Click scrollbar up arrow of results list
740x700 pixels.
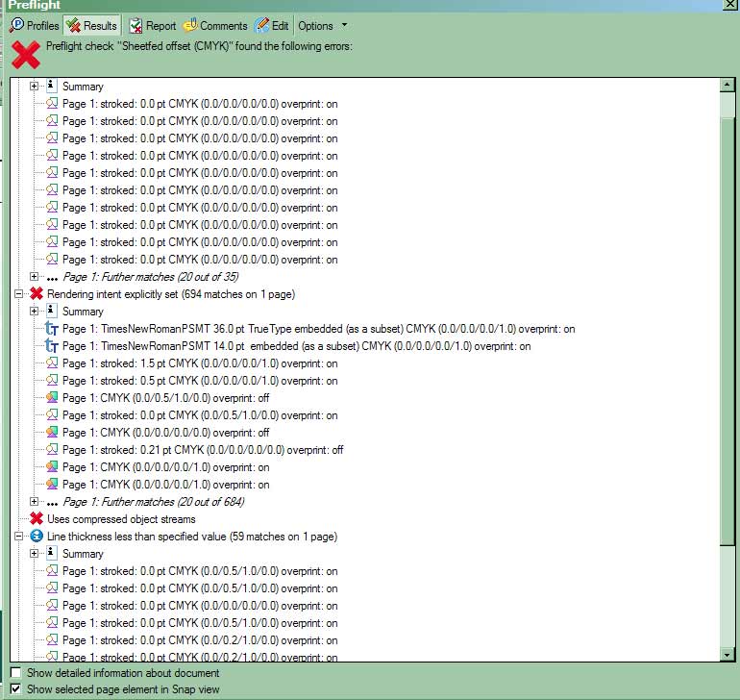(x=728, y=85)
